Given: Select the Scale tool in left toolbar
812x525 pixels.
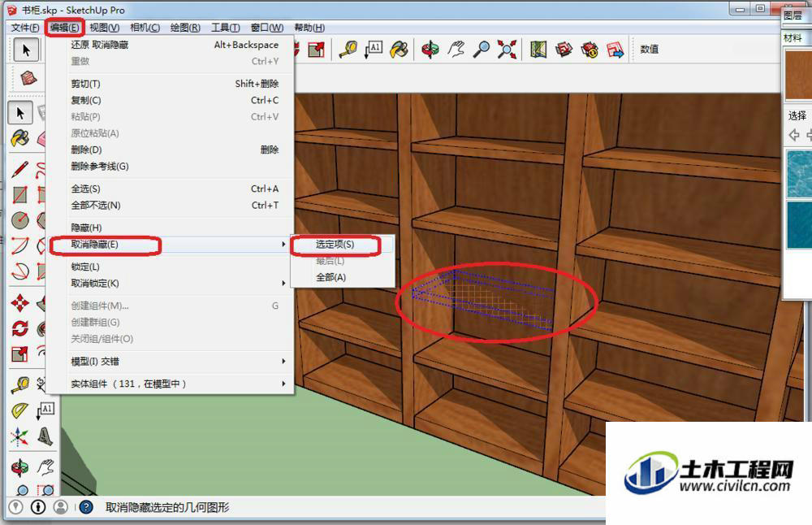Looking at the screenshot, I should click(20, 354).
